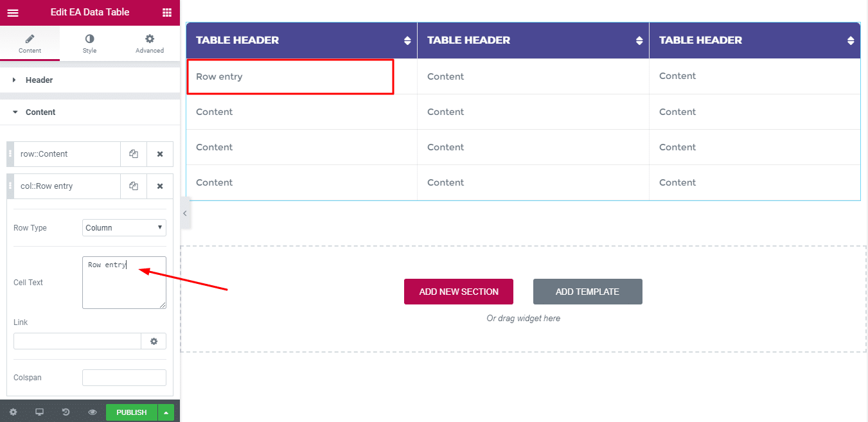
Task: Switch to the Style tab
Action: pyautogui.click(x=89, y=43)
